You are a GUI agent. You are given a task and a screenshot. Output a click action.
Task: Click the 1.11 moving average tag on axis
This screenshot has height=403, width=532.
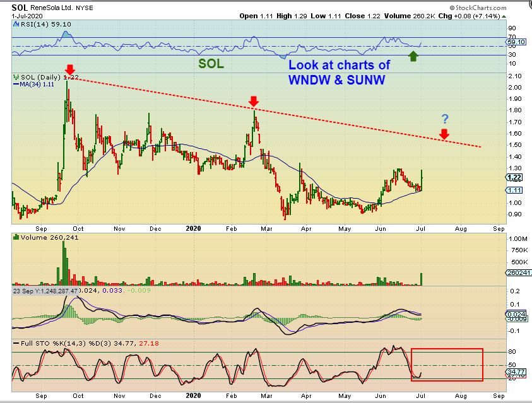click(515, 190)
